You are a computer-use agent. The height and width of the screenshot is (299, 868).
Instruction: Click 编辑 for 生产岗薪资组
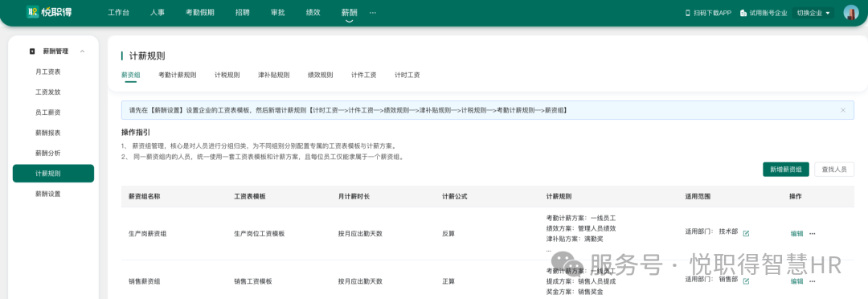pos(796,234)
